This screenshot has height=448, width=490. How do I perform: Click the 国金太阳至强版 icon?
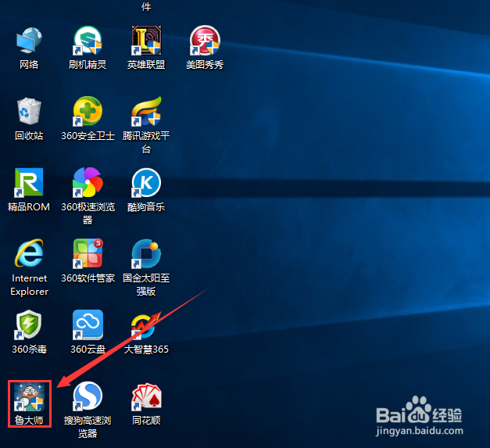[146, 253]
